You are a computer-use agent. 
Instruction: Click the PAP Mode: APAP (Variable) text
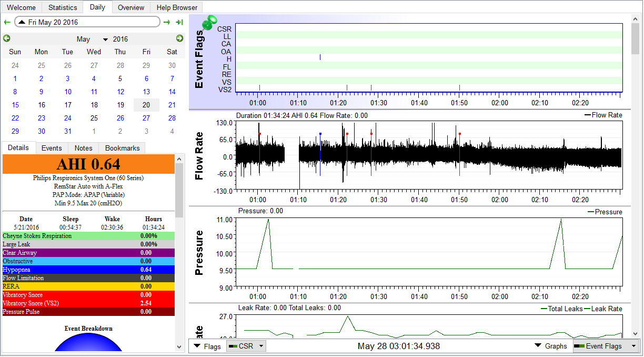click(88, 194)
